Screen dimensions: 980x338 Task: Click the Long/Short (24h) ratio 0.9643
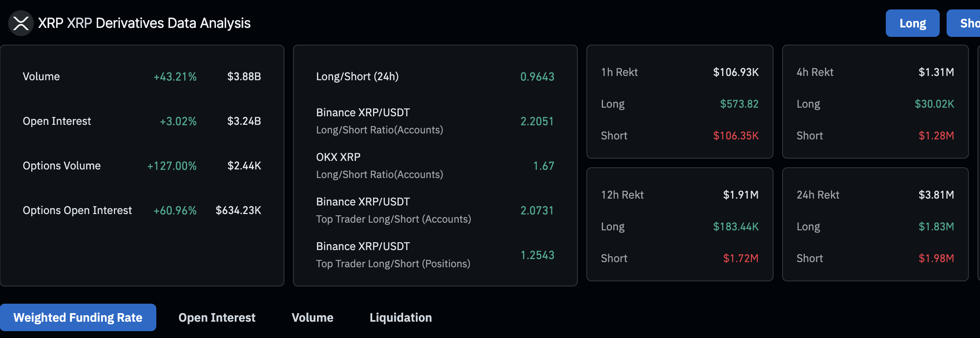[537, 77]
